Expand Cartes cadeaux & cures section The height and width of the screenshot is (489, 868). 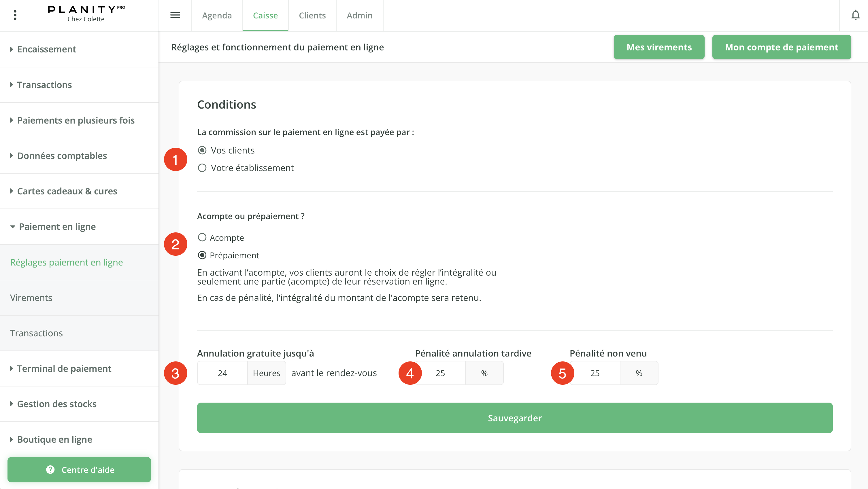67,191
